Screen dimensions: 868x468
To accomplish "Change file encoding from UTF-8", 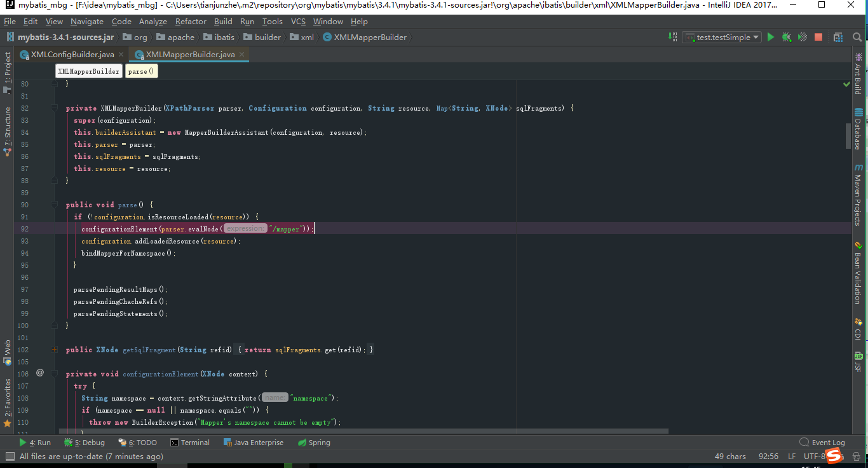I will (x=816, y=456).
